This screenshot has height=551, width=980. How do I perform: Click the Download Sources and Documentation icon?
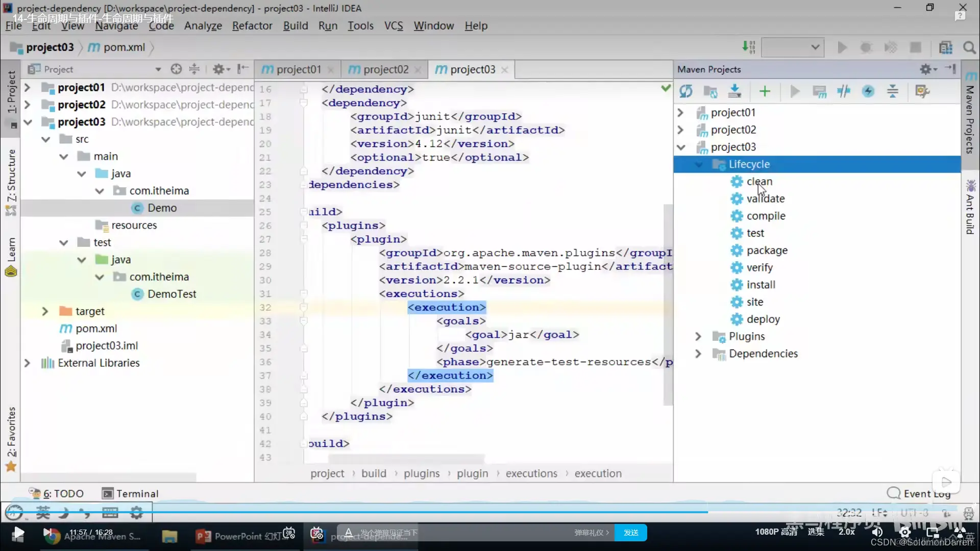[x=734, y=91]
